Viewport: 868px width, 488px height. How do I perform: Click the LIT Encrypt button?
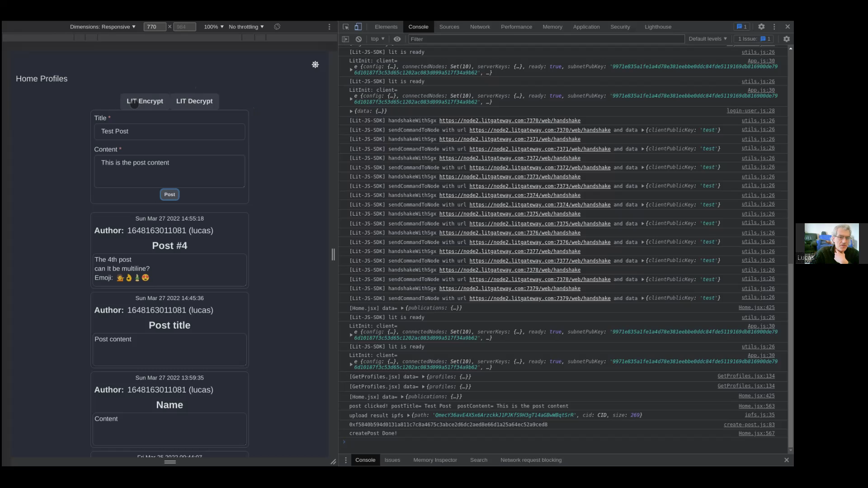coord(145,101)
